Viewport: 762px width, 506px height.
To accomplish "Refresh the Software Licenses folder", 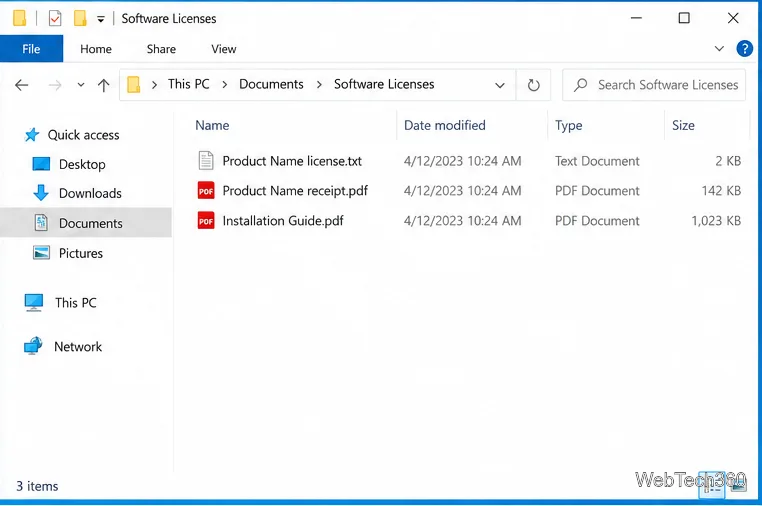I will tap(533, 85).
